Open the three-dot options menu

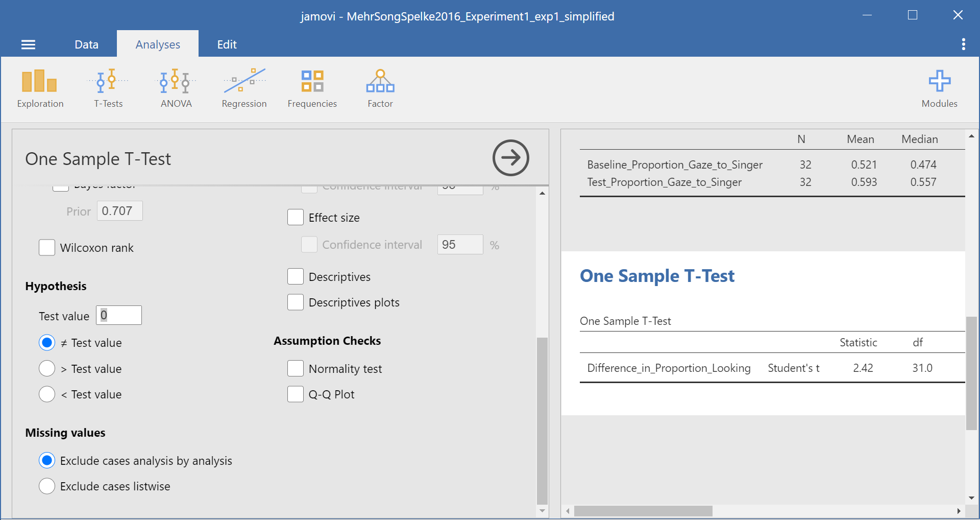tap(963, 44)
